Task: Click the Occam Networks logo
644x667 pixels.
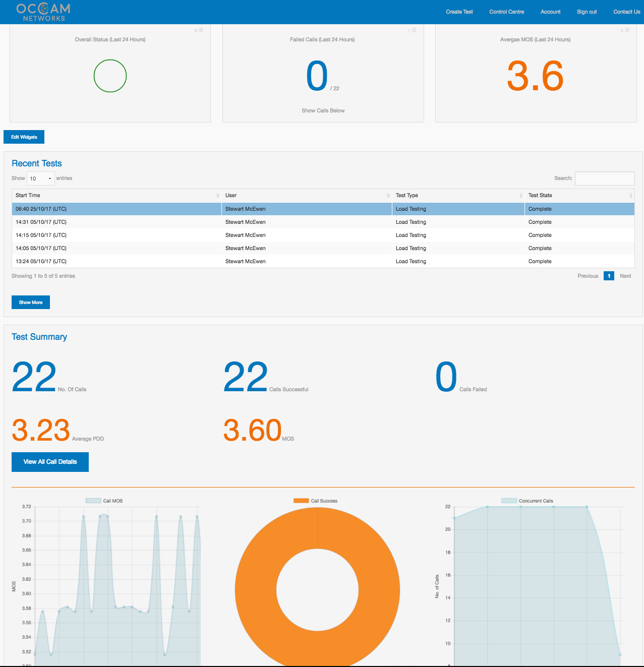Action: [x=42, y=12]
